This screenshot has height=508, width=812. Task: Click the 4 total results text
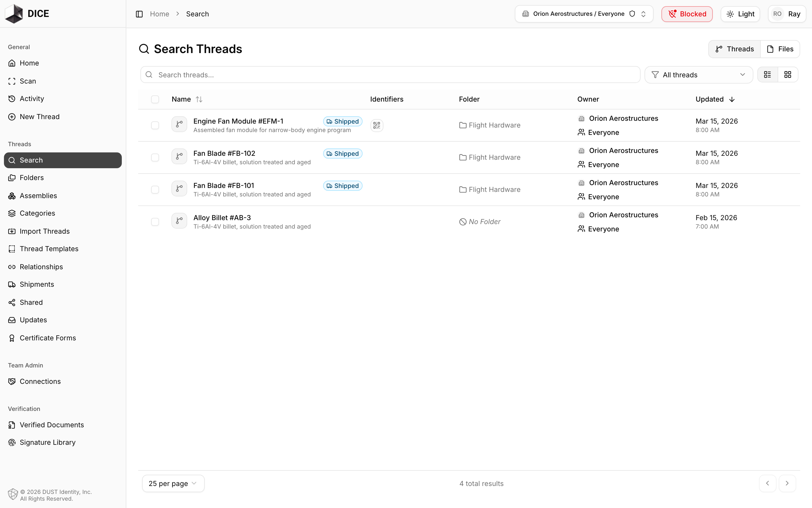coord(482,483)
